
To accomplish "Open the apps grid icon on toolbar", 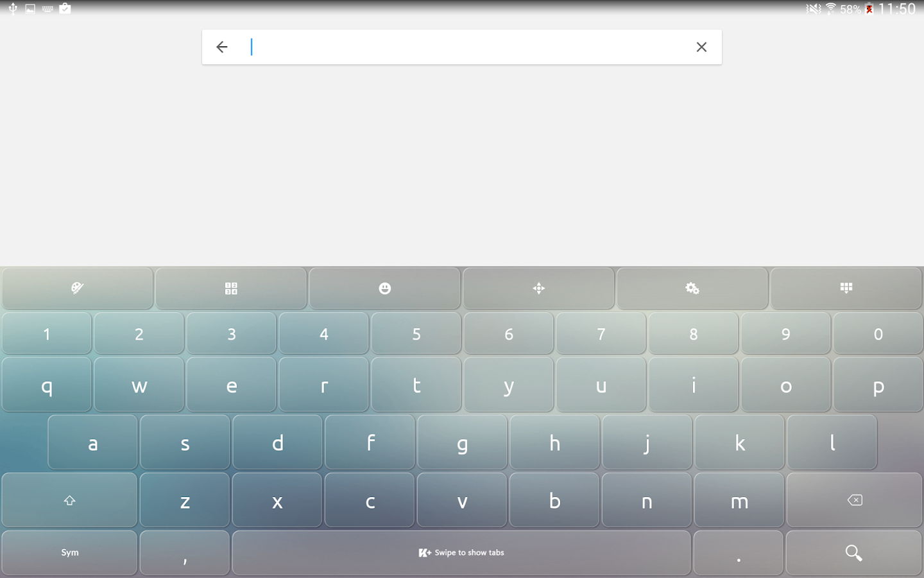I will coord(847,288).
